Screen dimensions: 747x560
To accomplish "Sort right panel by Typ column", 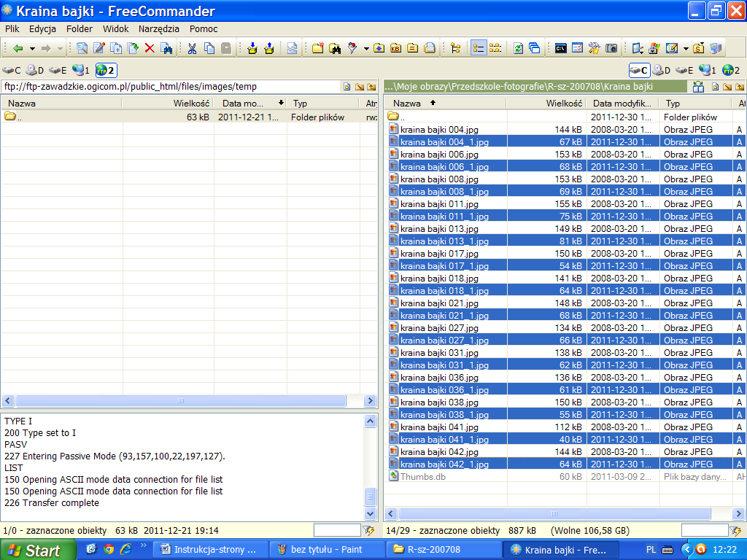I will point(695,104).
